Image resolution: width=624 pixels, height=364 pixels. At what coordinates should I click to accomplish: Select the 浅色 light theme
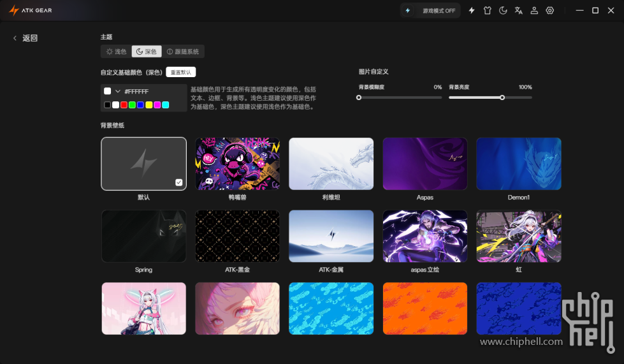116,52
